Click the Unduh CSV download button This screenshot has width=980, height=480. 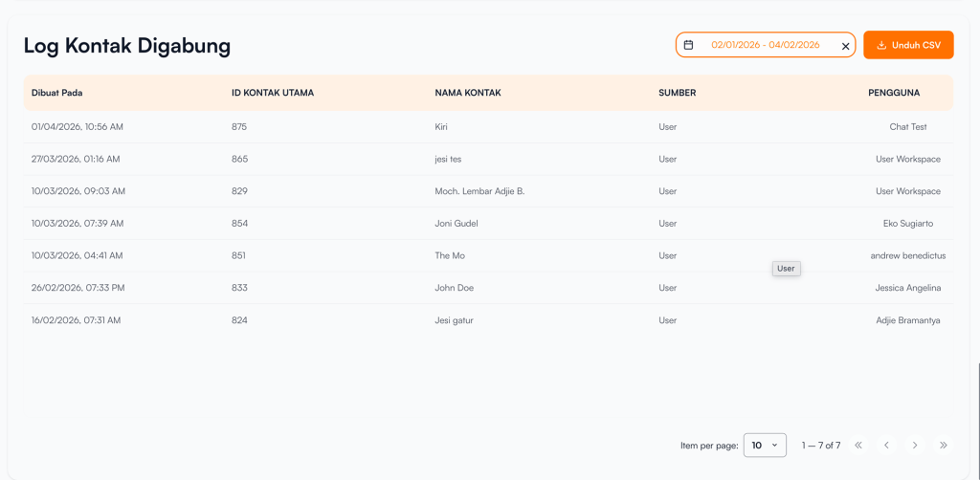pyautogui.click(x=908, y=45)
